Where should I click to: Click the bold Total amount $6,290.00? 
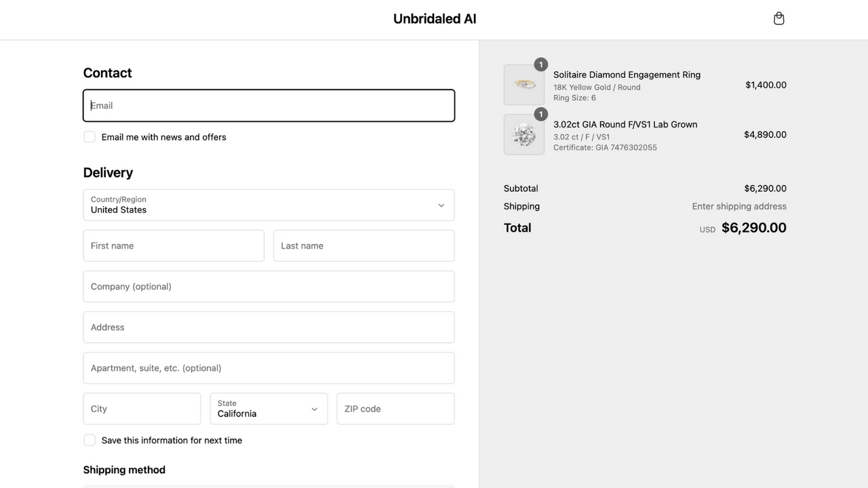(754, 228)
